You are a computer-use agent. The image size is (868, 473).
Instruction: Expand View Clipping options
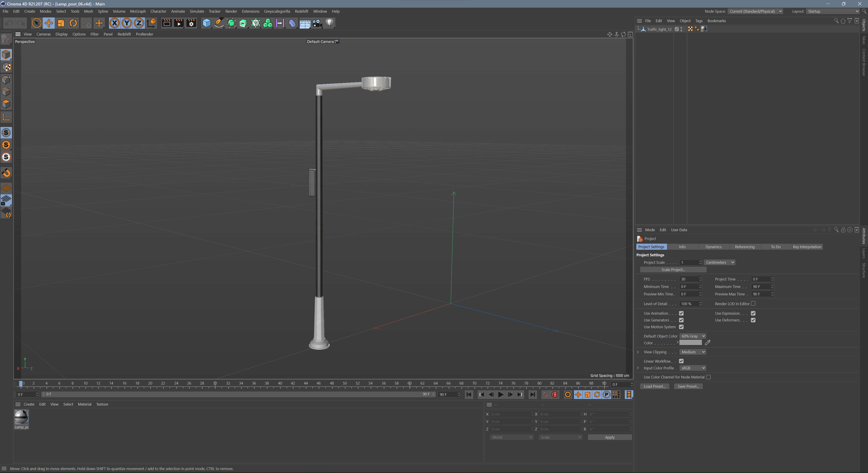point(638,352)
